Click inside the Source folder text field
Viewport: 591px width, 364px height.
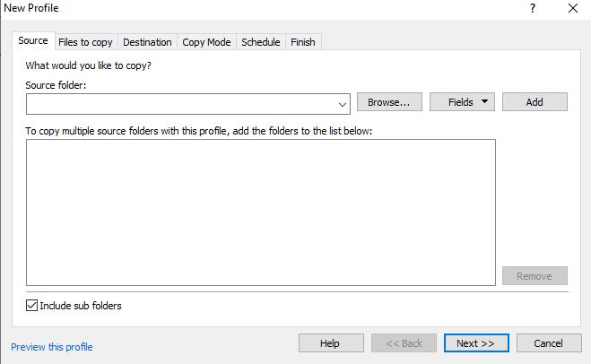coord(179,103)
